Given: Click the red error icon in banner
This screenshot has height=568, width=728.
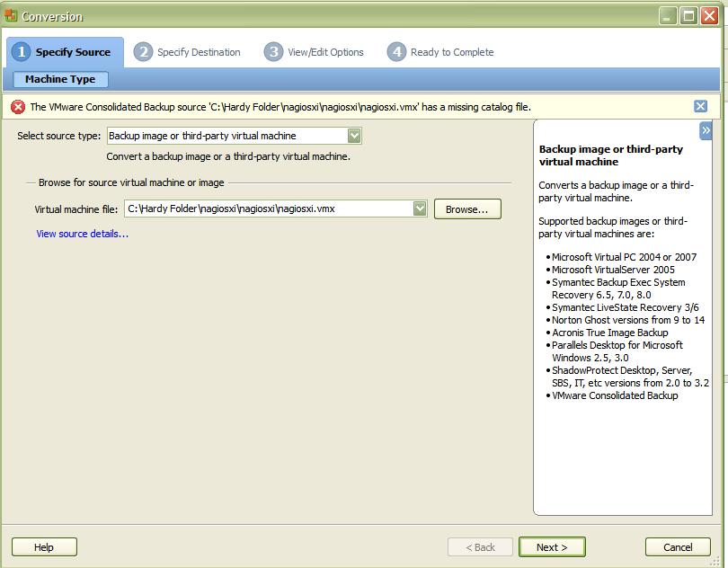Looking at the screenshot, I should [18, 107].
